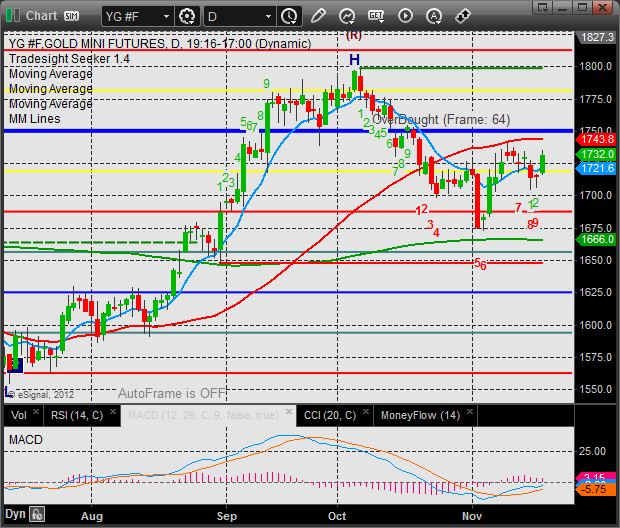
Task: Click the AutoFrame is OFF text
Action: tap(171, 393)
